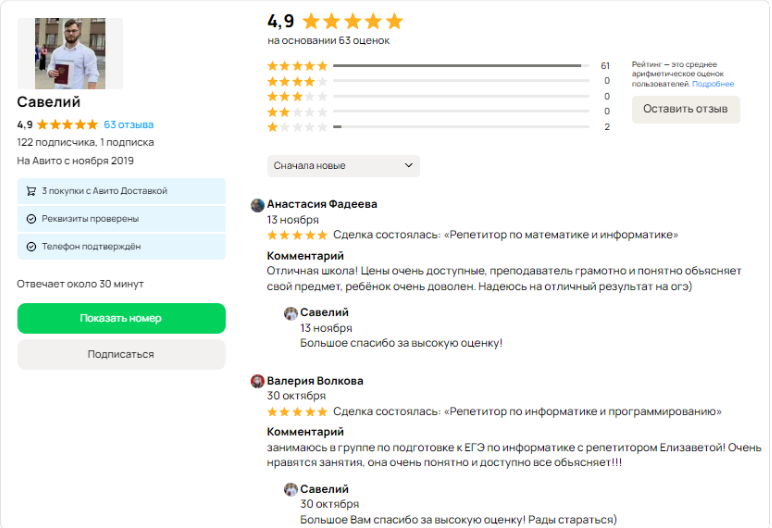Open Анастасия Фадеева's avatar
Viewport: 772px width, 528px height.
[257, 205]
